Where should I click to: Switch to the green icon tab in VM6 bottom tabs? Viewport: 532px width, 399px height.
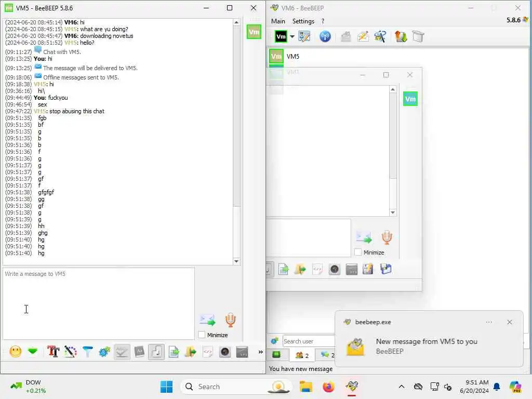277,355
